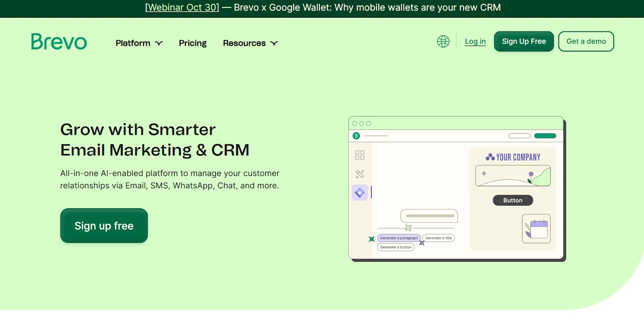
Task: Open the globe language selector
Action: point(443,41)
